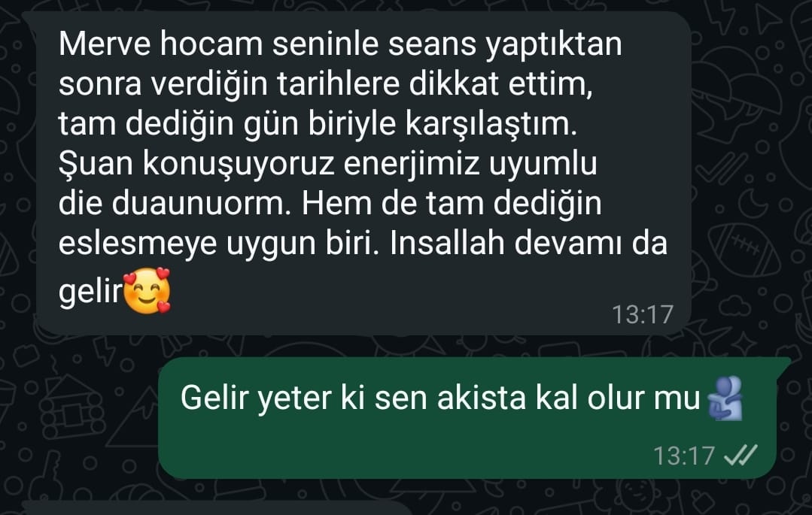
Task: Click the football doodle in chat wallpaper
Action: (744, 250)
